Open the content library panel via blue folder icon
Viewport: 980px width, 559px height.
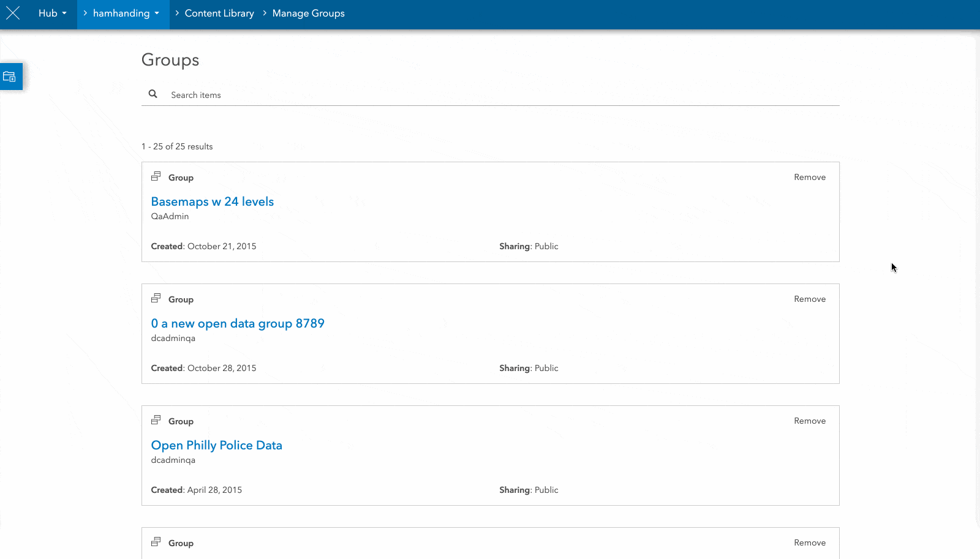10,76
